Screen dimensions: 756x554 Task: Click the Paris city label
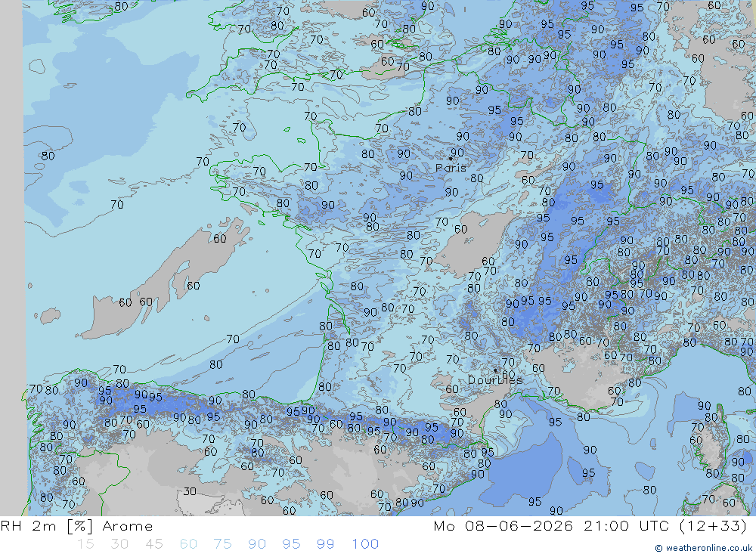pyautogui.click(x=451, y=168)
